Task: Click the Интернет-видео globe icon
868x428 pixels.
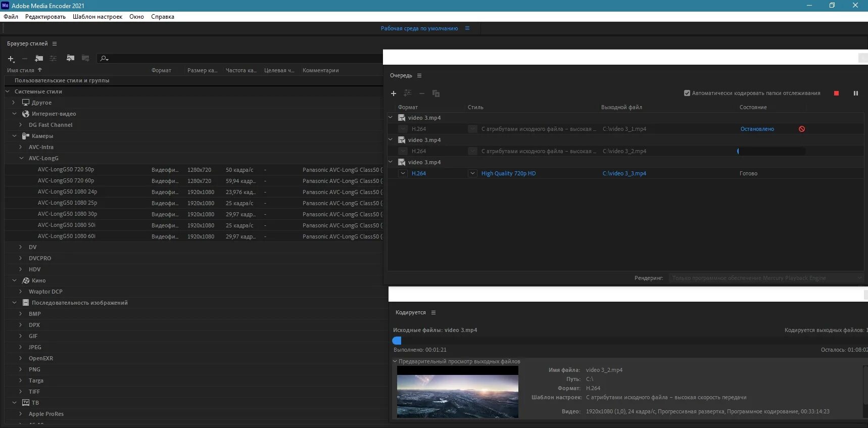Action: [x=26, y=114]
